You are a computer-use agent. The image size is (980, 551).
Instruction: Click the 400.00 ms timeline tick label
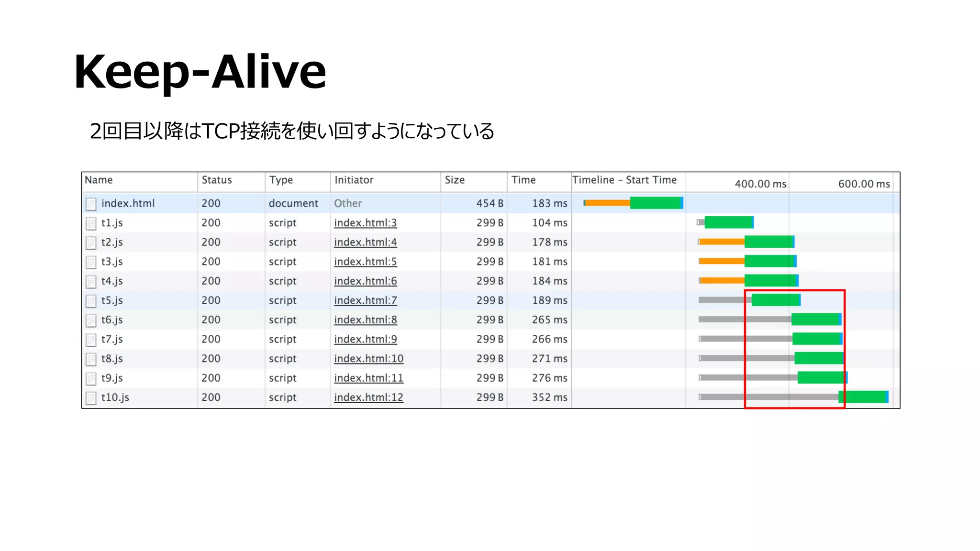click(x=760, y=184)
